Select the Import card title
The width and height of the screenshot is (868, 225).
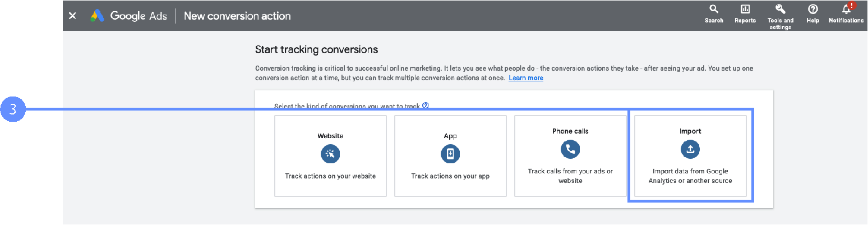click(x=690, y=131)
